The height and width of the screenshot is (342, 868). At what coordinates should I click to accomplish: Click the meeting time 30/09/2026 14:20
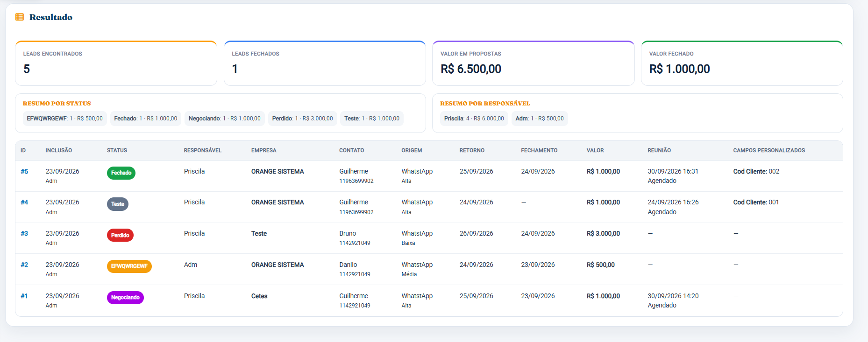tap(673, 296)
